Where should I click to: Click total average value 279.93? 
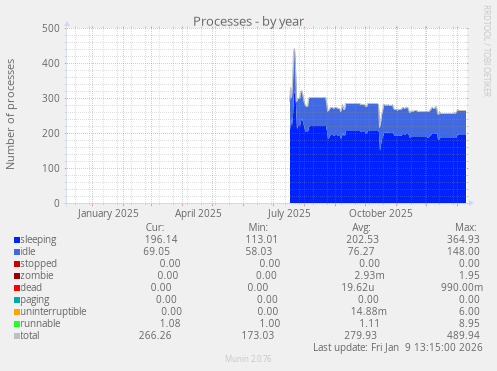click(x=361, y=335)
